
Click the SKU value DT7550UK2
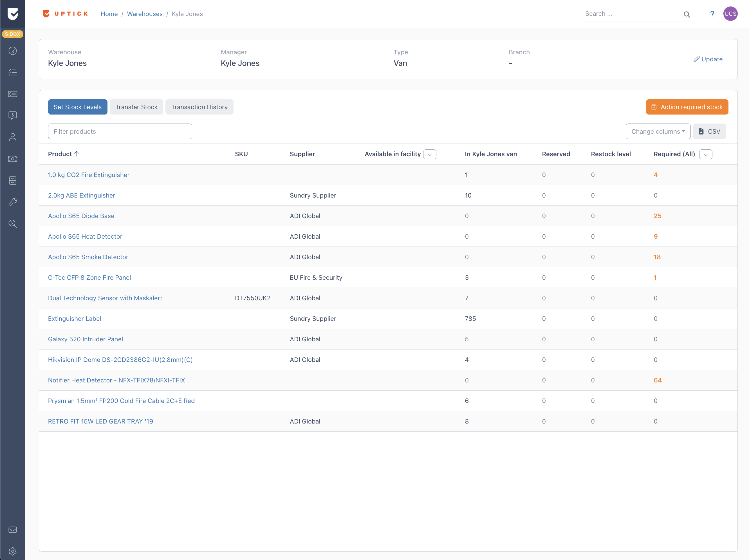[253, 298]
